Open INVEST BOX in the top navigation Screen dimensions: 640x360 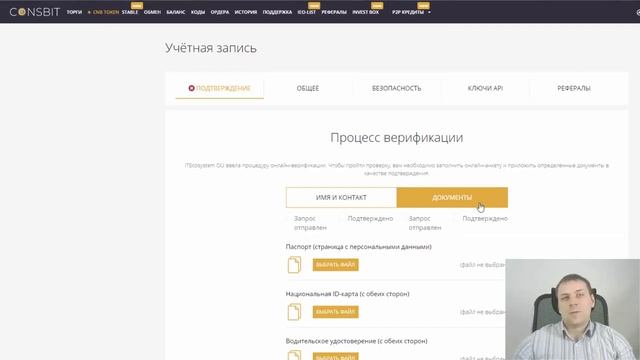365,12
